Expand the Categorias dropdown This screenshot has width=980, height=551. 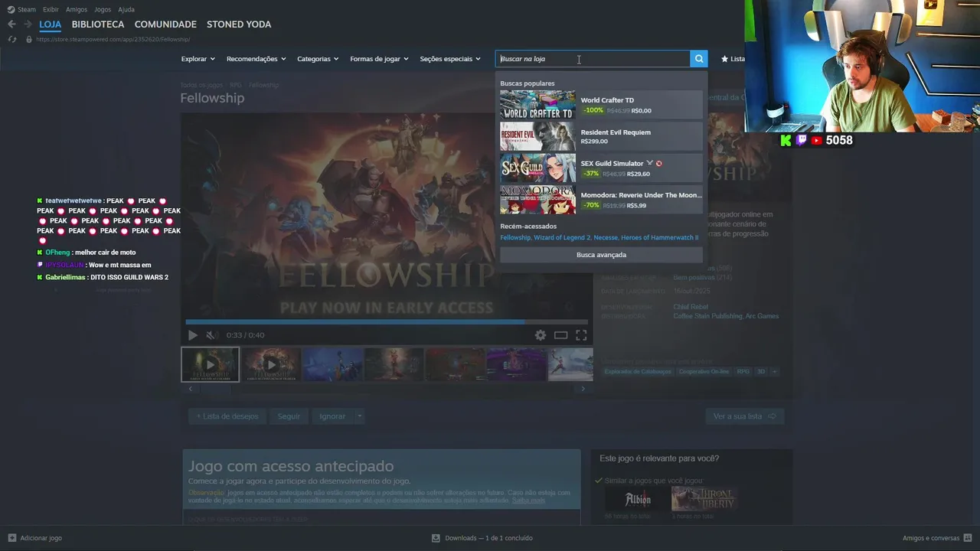[x=318, y=59]
